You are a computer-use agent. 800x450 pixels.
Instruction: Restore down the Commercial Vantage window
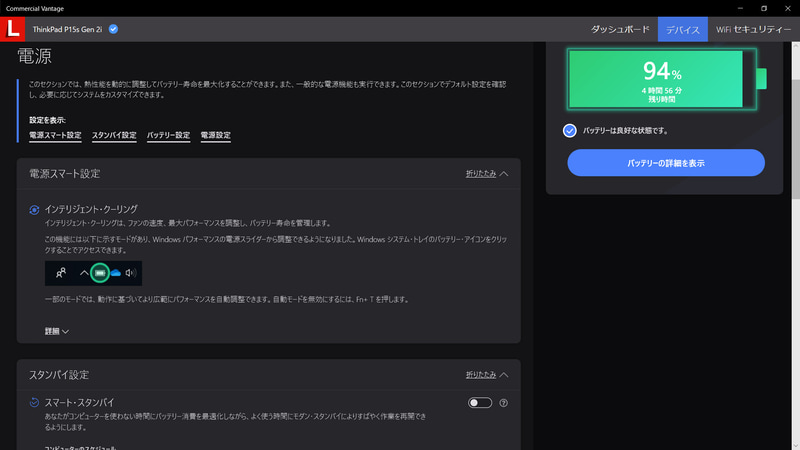764,8
